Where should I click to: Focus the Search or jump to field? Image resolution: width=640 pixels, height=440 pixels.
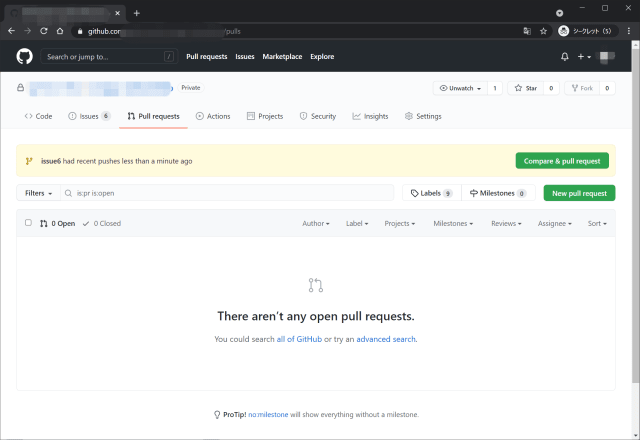pyautogui.click(x=109, y=57)
